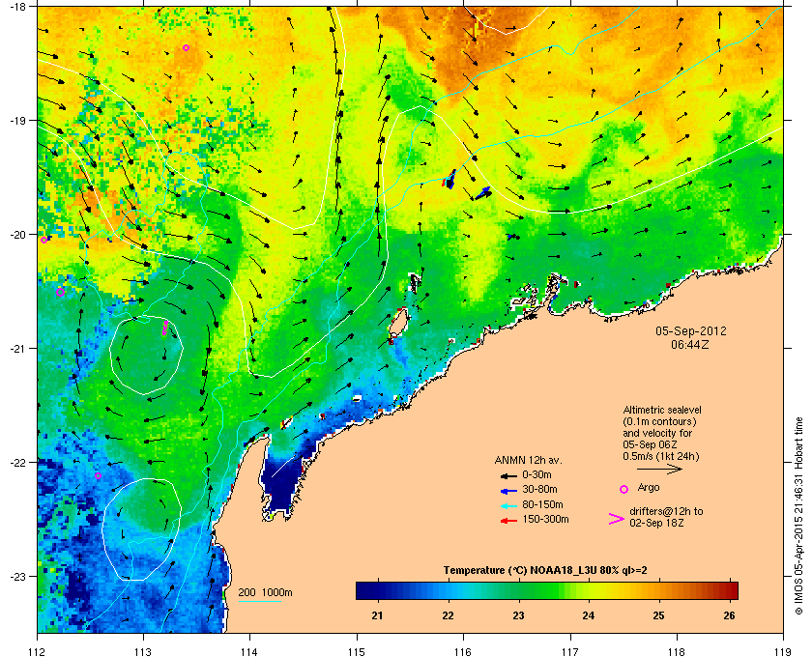Screen dimensions: 812x657
Task: Click the IMOS copyright timestamp text
Action: [798, 516]
